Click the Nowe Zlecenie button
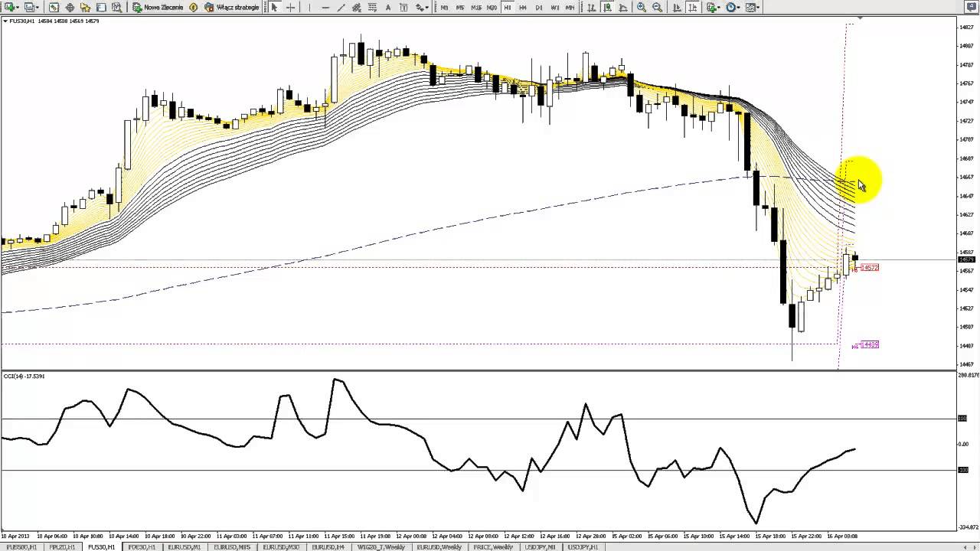Screen dimensions: 980x551 [158, 7]
